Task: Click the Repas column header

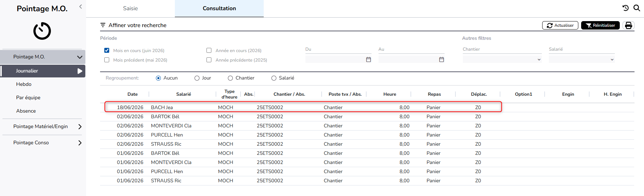Action: 434,94
